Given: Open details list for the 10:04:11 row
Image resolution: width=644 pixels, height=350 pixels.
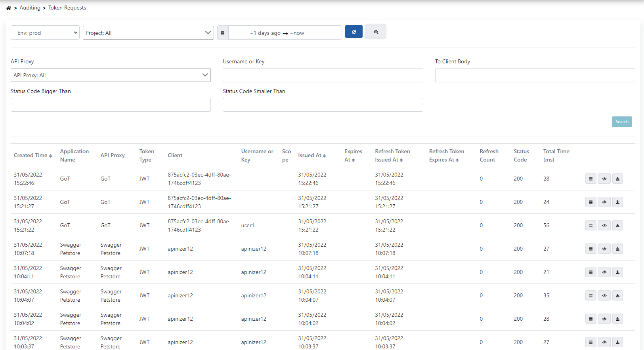Looking at the screenshot, I should (590, 272).
